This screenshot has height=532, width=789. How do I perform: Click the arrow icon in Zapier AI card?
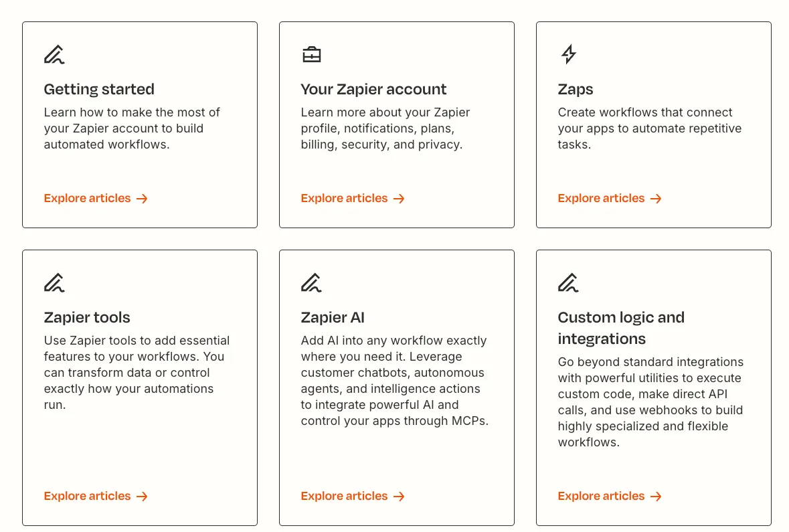click(x=399, y=497)
